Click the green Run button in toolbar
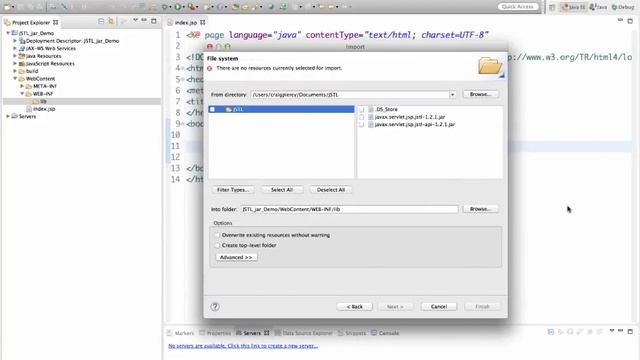This screenshot has width=640, height=360. click(178, 7)
